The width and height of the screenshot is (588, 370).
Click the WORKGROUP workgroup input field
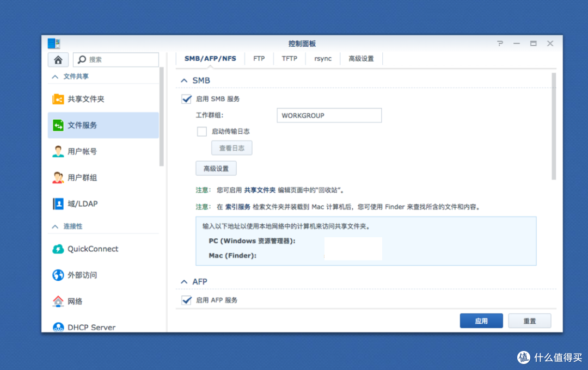pos(329,115)
